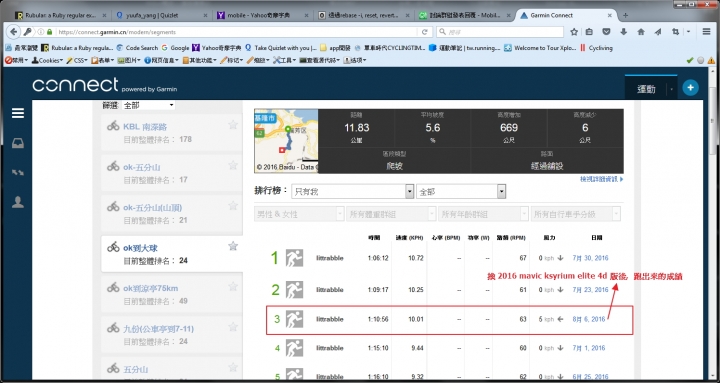Open the 篩選 全部 filter dropdown

[149, 105]
